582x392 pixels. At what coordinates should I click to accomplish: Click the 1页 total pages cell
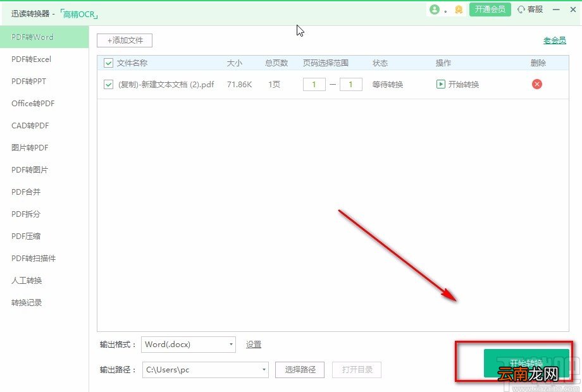tap(274, 85)
